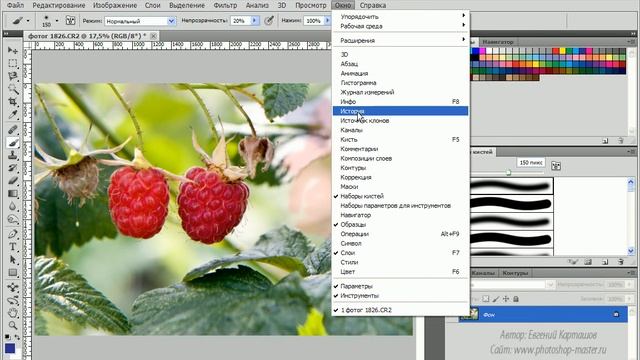Expand the Упорядочить submenu
The width and height of the screenshot is (640, 360).
pos(400,17)
